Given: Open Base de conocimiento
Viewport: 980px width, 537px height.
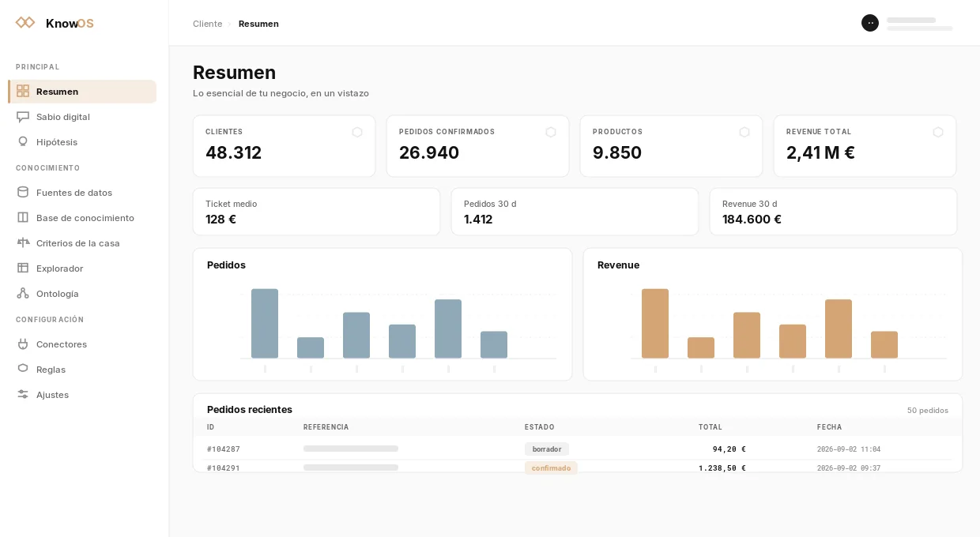Looking at the screenshot, I should tap(82, 218).
